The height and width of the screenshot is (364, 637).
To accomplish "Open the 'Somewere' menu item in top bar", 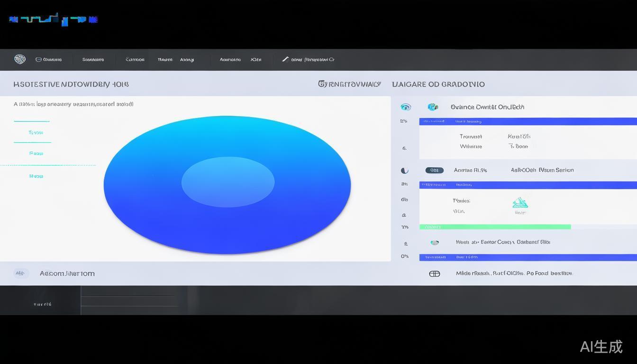I will (x=93, y=60).
